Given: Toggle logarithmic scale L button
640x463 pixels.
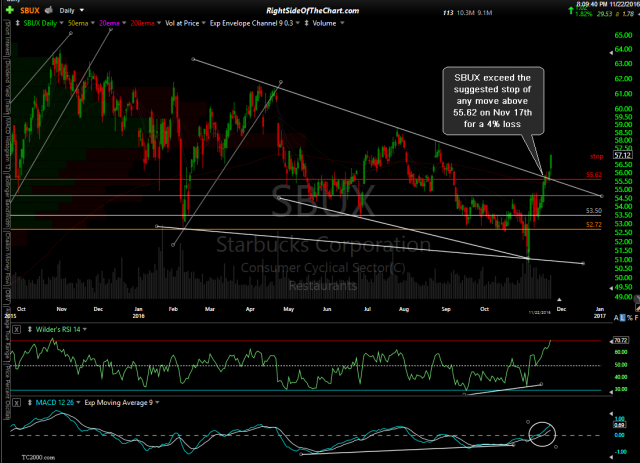Looking at the screenshot, I should pos(622,318).
